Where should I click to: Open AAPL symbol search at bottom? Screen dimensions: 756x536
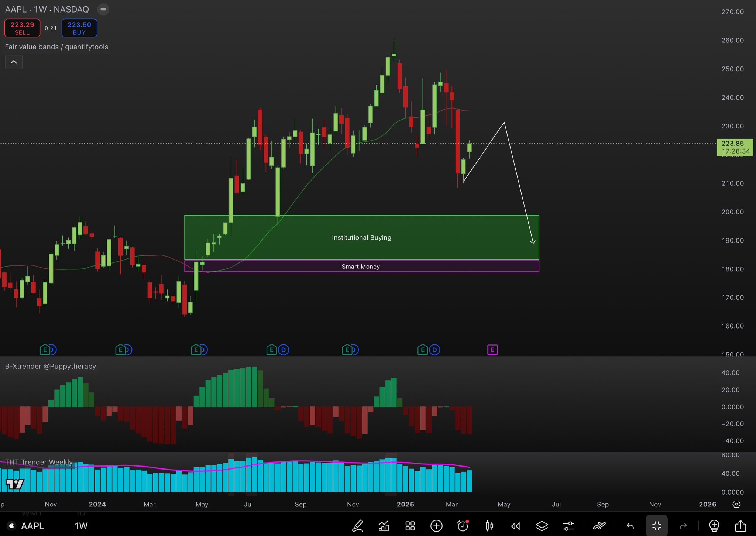[x=32, y=526]
